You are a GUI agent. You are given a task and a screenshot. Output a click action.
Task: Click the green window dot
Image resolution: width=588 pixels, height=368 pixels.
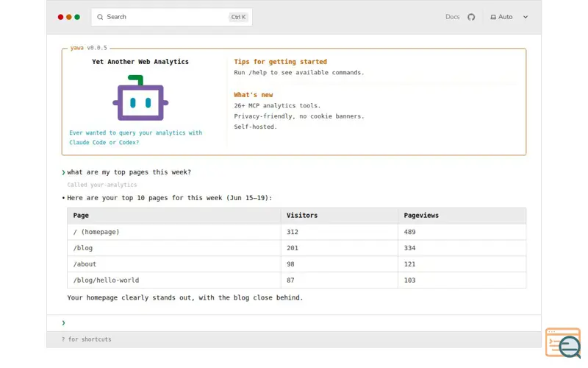77,17
